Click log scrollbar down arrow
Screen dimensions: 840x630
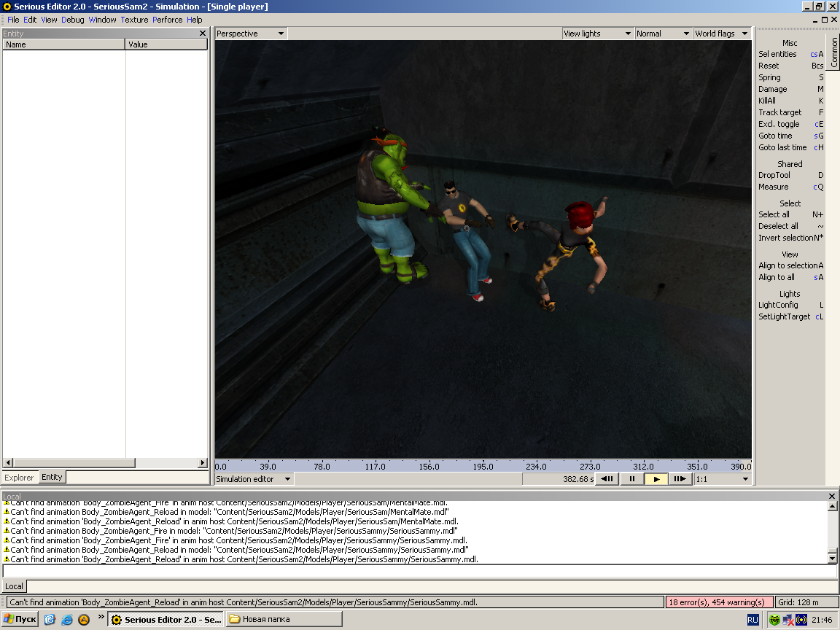pyautogui.click(x=832, y=559)
